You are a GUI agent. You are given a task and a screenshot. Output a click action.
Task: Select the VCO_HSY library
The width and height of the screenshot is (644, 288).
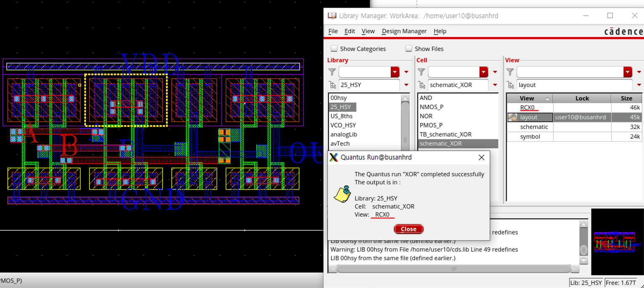343,125
